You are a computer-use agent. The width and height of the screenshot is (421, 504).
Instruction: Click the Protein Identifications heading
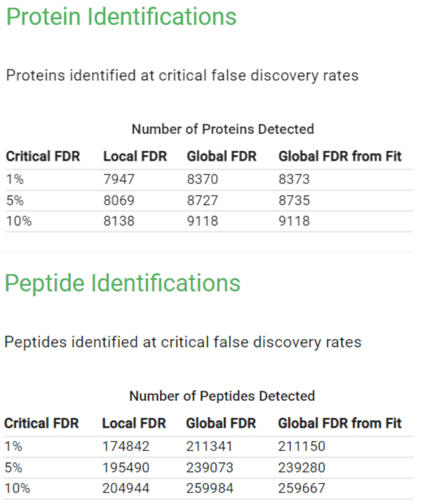click(121, 17)
